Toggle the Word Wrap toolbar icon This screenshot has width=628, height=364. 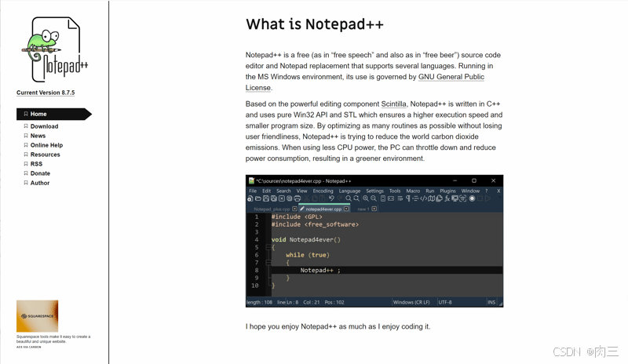400,198
